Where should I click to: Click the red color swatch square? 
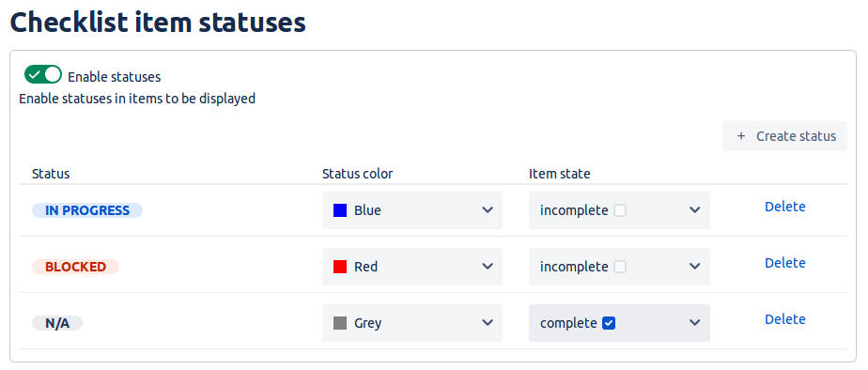[x=340, y=267]
